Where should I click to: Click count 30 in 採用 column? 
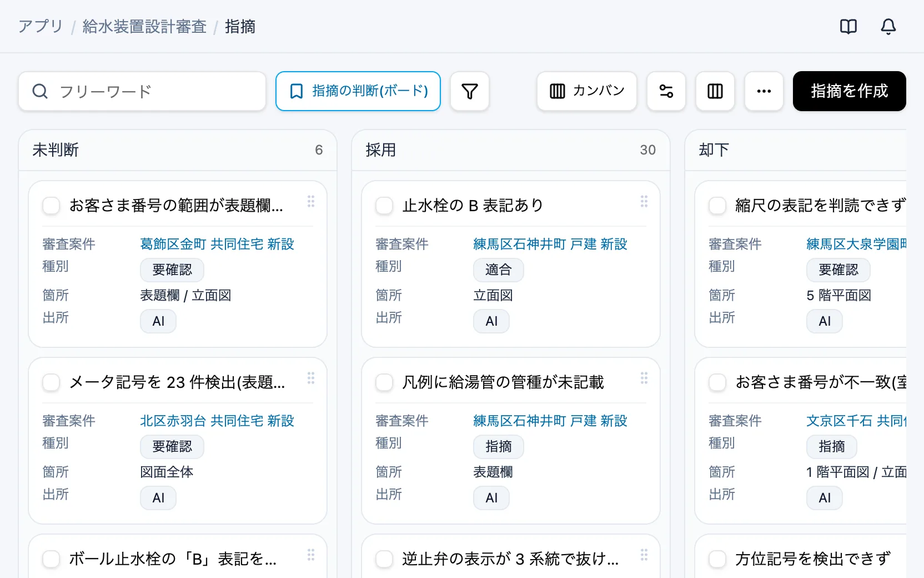[648, 150]
